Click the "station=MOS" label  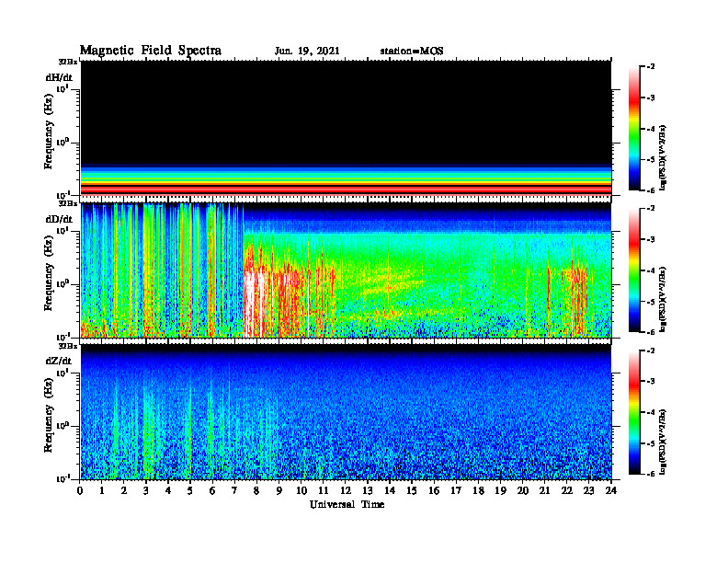(x=412, y=51)
